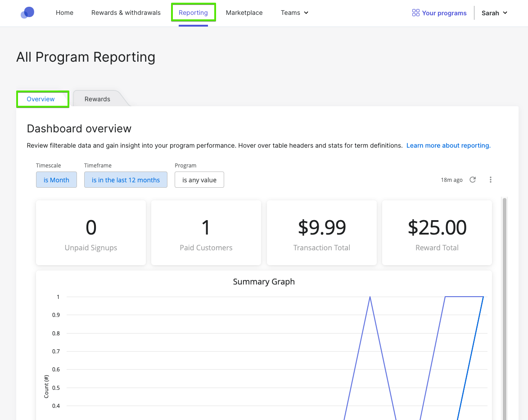Open the Home nav item
528x420 pixels.
coord(64,13)
